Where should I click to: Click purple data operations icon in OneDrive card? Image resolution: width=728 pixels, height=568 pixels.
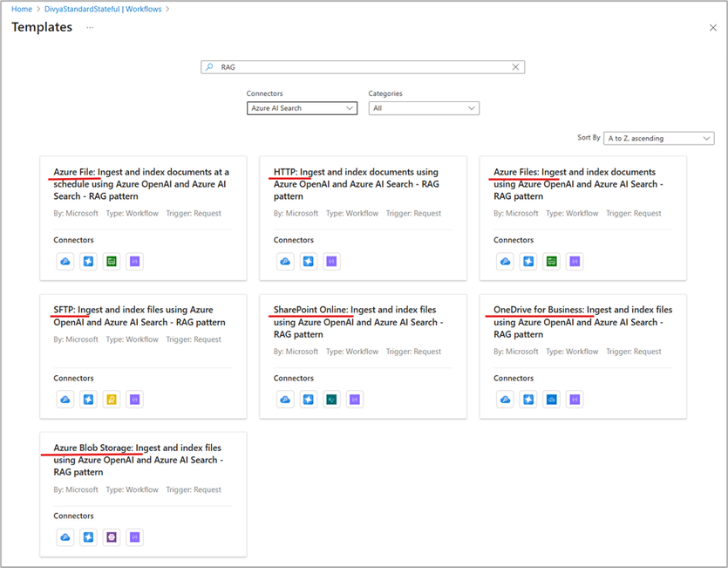coord(575,400)
